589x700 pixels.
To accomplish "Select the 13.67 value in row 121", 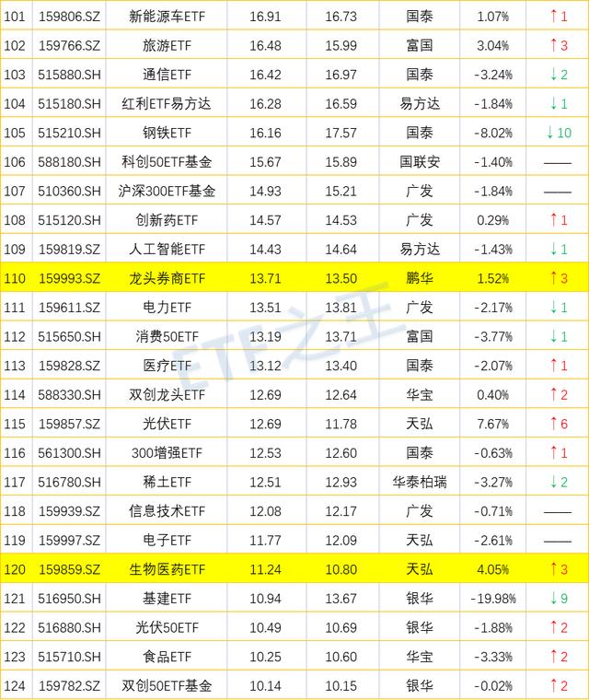I will point(341,598).
